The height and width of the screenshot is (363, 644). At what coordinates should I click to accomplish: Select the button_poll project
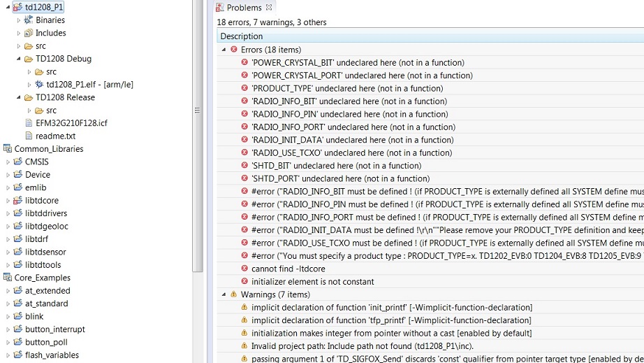[x=46, y=342]
